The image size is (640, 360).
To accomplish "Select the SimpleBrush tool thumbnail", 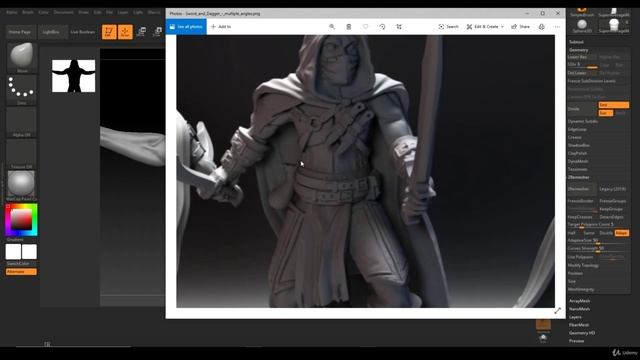I will click(x=582, y=12).
